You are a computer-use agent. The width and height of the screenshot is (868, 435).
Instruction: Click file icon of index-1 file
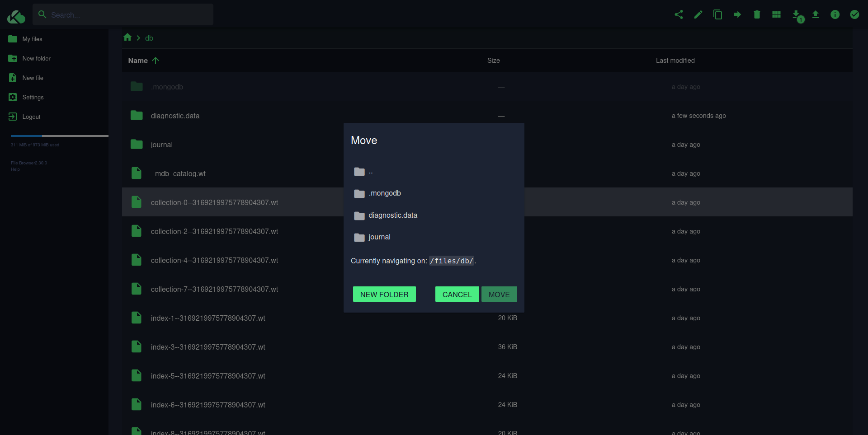coord(137,318)
